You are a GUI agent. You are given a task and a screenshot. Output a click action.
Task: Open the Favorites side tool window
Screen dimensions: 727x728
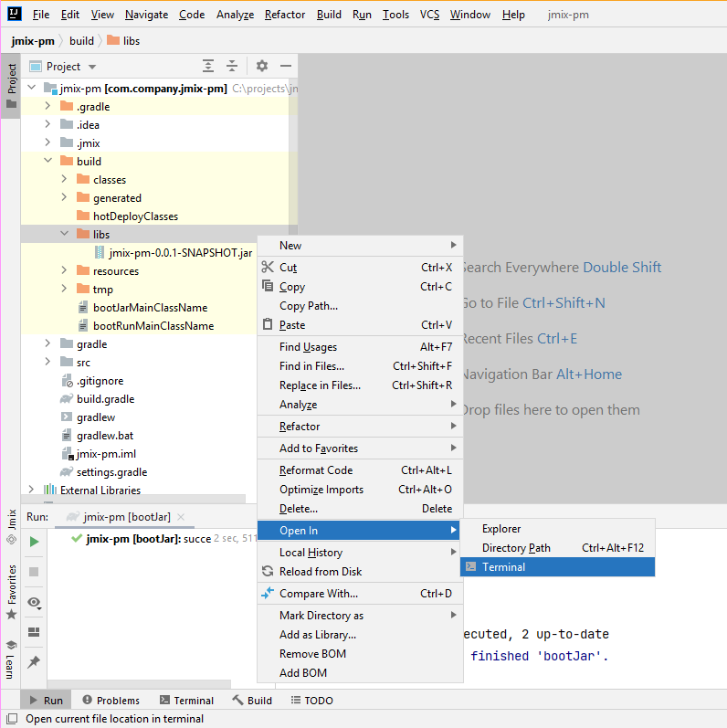point(12,592)
